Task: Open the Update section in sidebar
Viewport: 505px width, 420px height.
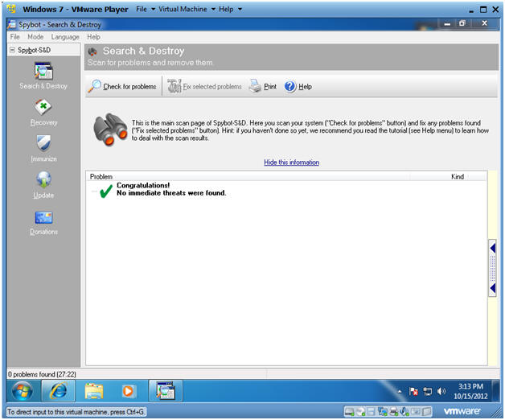Action: pos(43,185)
